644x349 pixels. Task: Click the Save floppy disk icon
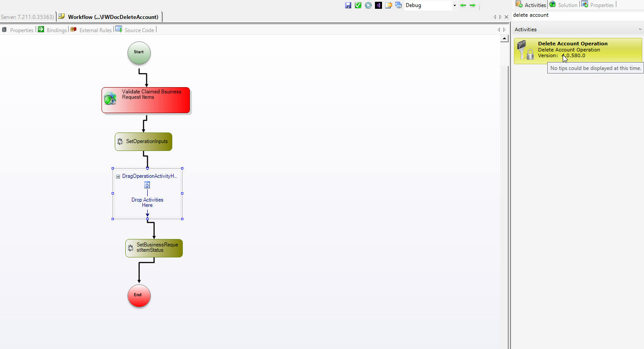(348, 5)
